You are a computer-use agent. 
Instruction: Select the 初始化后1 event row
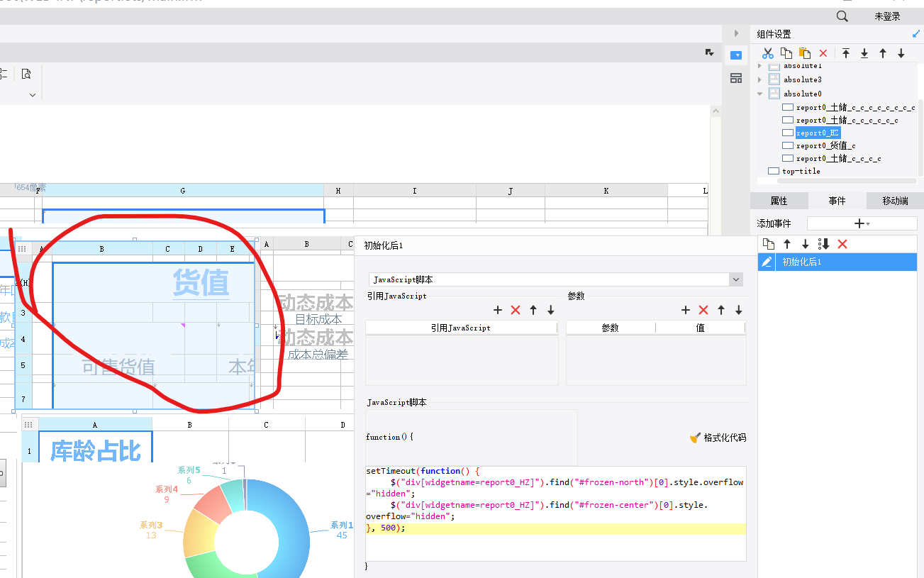(x=837, y=262)
